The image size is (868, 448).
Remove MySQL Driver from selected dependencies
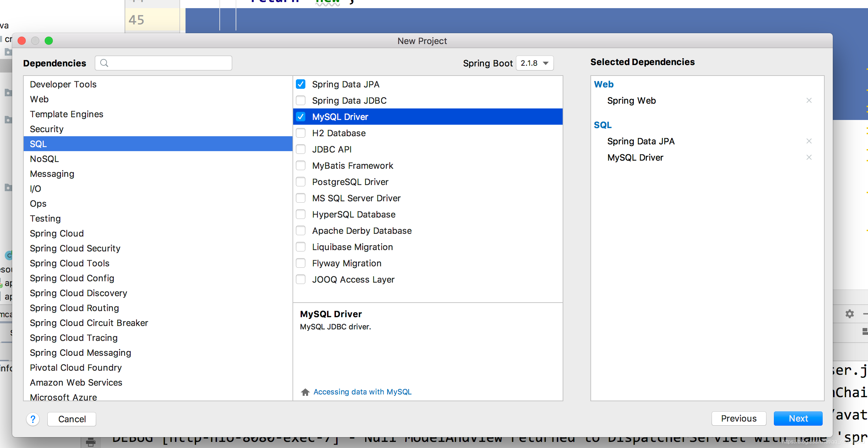point(809,157)
